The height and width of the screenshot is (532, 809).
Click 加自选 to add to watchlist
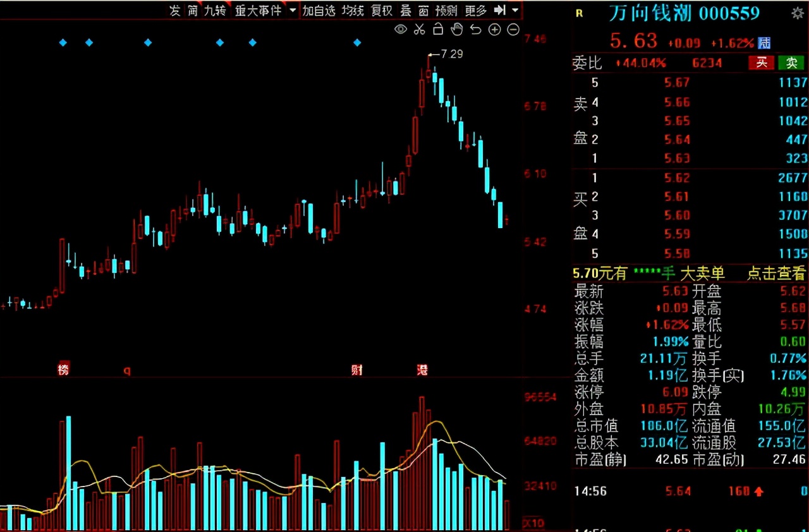tap(319, 10)
